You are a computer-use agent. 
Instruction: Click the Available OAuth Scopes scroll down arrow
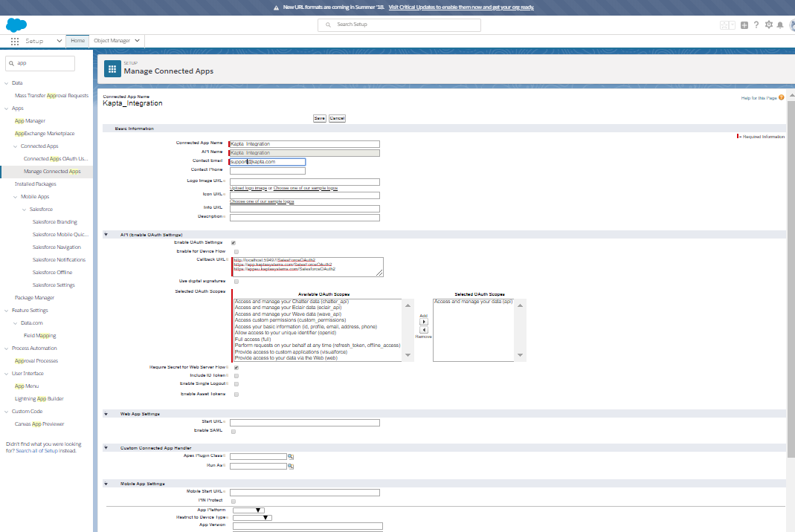click(408, 355)
